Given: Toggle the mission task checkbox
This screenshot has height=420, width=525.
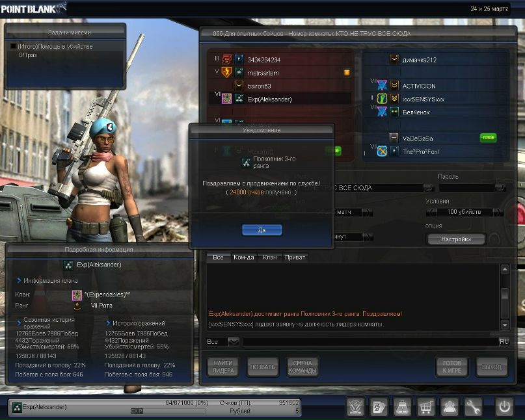Looking at the screenshot, I should coord(14,46).
